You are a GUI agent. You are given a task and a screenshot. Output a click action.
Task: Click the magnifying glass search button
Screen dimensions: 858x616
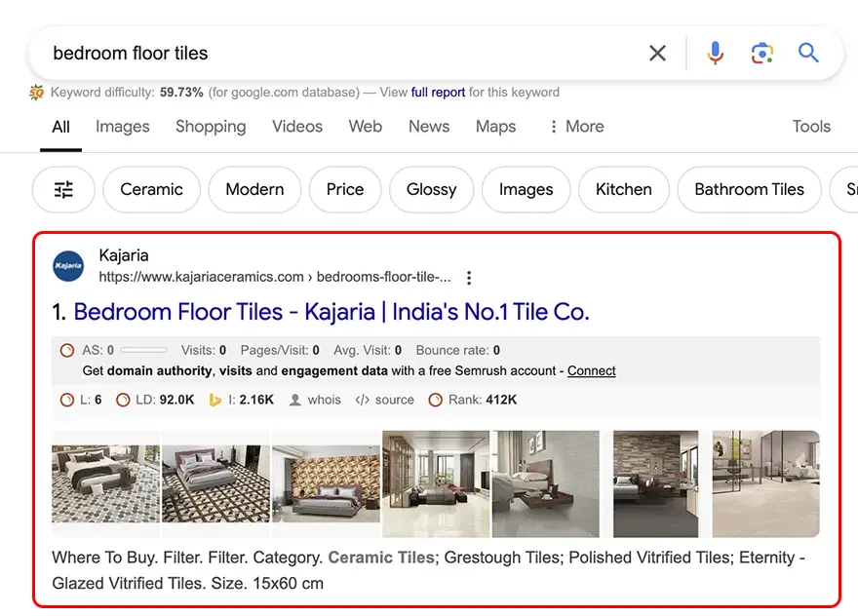[808, 53]
